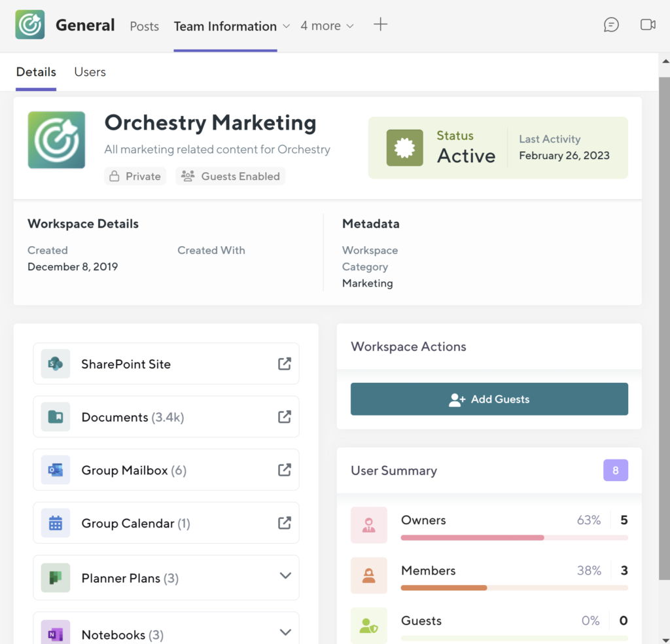Click the Documents folder icon
670x644 pixels.
56,417
